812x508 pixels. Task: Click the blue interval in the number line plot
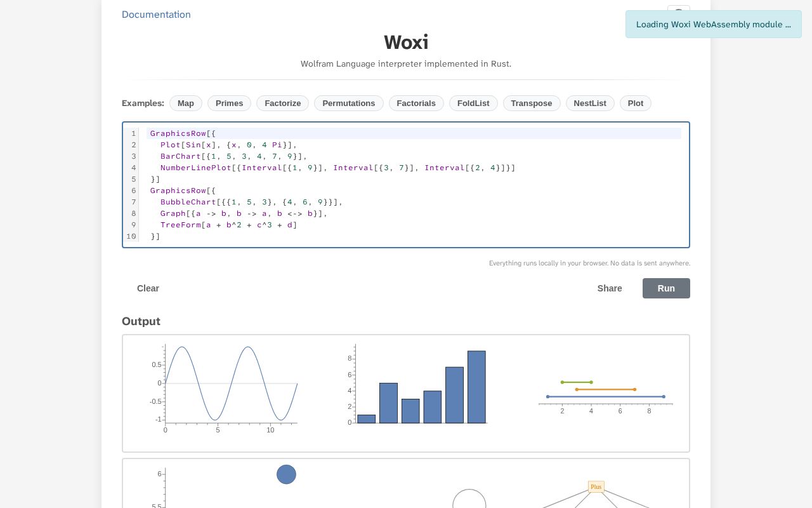[605, 397]
